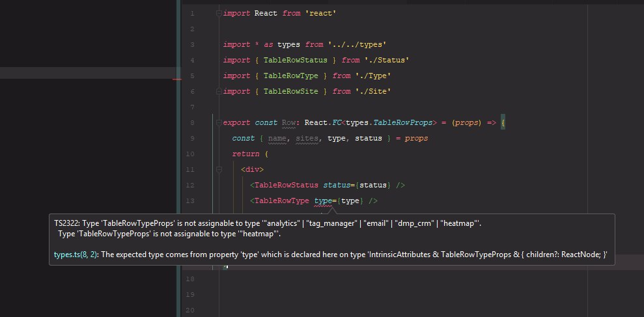Click the './Site' path string

coord(373,92)
